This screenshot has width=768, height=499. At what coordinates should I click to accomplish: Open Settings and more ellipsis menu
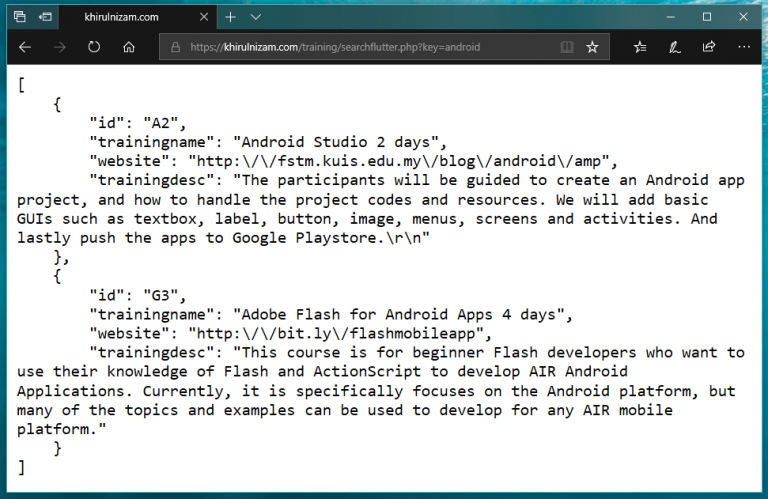point(744,47)
